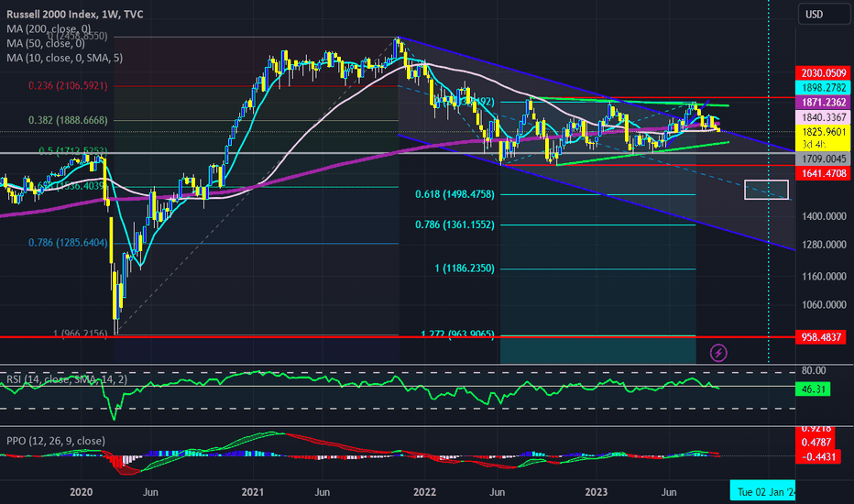This screenshot has height=504, width=854.
Task: Select the PPO (12, 26, 9, close) legend
Action: (x=56, y=441)
